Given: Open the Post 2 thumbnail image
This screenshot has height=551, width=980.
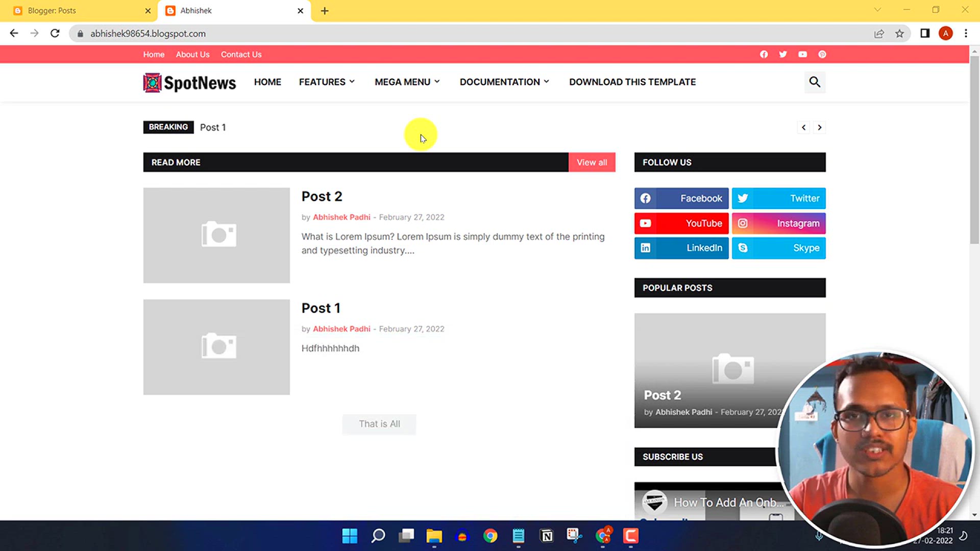Looking at the screenshot, I should coord(216,235).
